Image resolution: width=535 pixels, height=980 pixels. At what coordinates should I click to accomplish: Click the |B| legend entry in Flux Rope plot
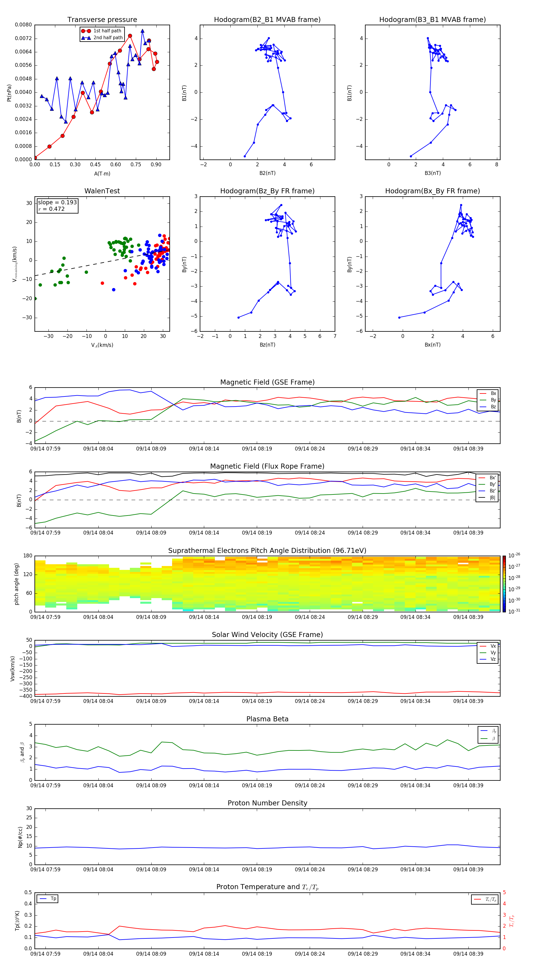pos(487,498)
